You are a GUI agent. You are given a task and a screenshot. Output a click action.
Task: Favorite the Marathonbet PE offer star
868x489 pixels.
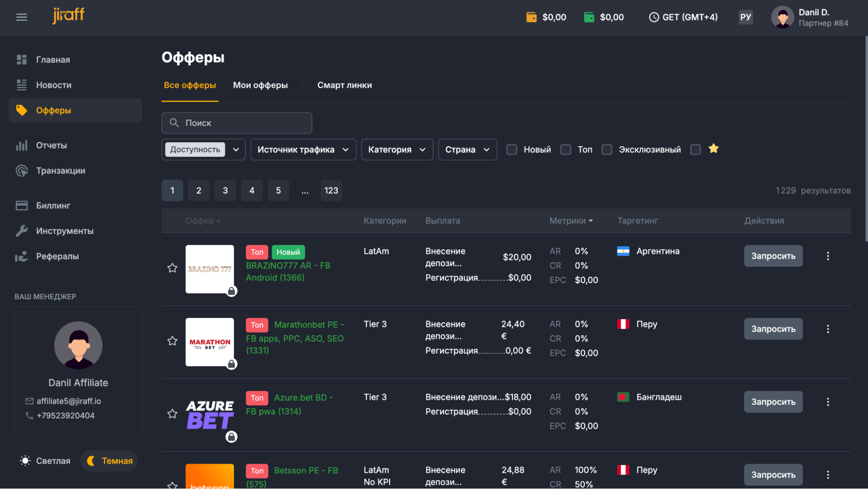click(x=172, y=341)
